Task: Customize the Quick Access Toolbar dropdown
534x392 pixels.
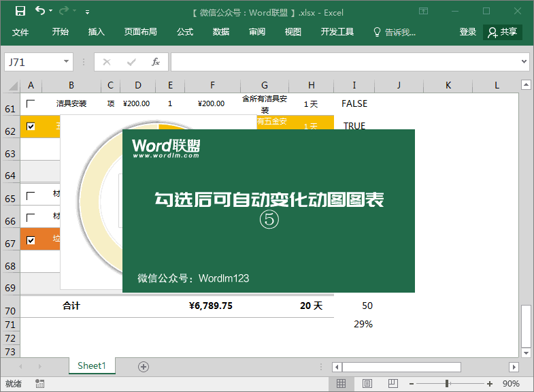Action: [88, 12]
